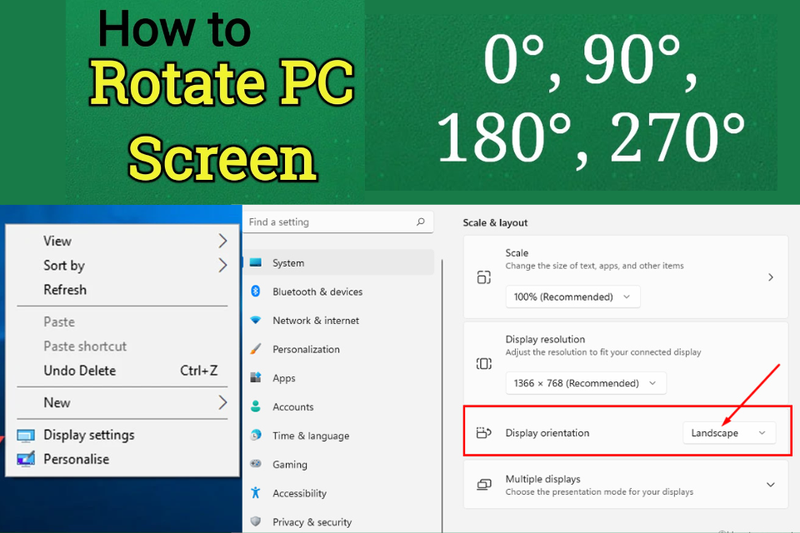This screenshot has height=533, width=800.
Task: Click 'Change the size of text, apps' description
Action: (594, 266)
